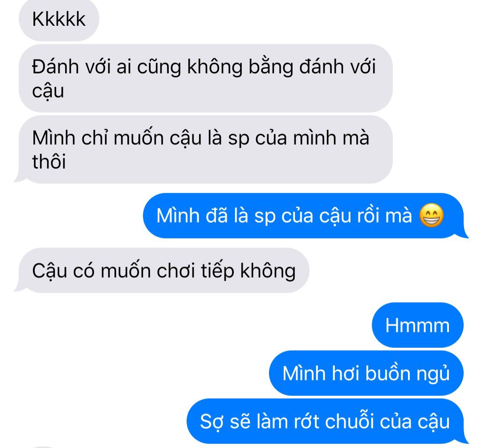The image size is (481, 448).
Task: Tap the grinning emoji in the blue message
Action: (431, 215)
